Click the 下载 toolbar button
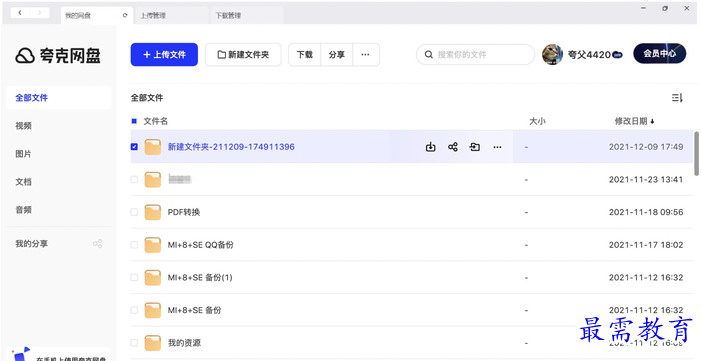The height and width of the screenshot is (361, 701). 304,55
